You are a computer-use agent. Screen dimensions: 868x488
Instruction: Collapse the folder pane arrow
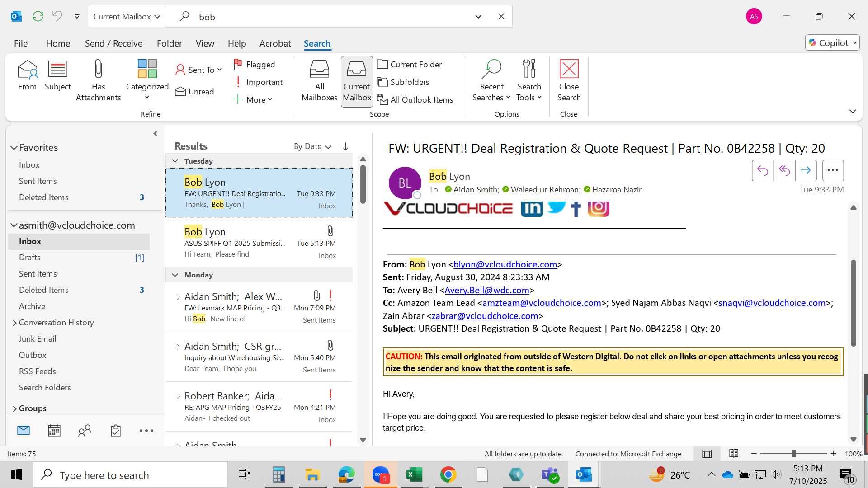(x=155, y=134)
